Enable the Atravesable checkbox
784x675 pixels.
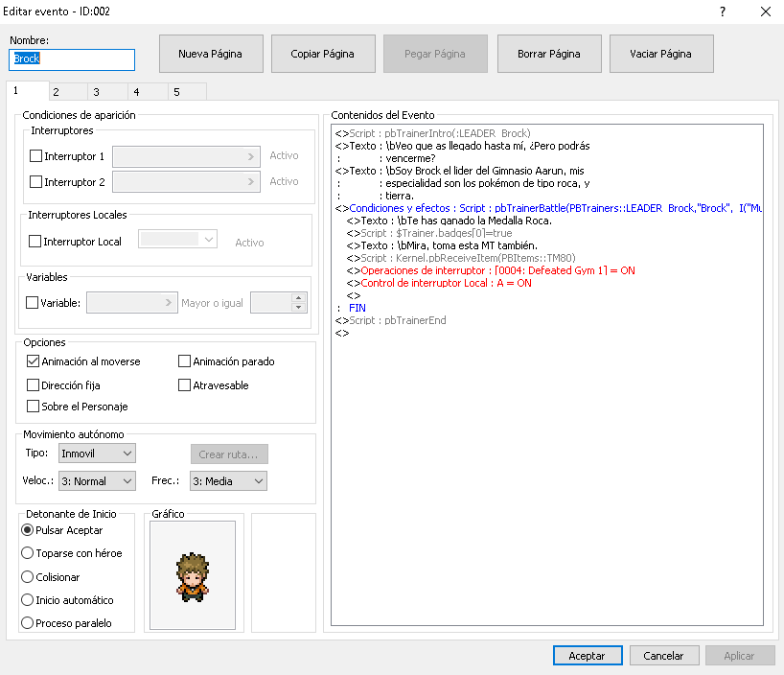185,385
